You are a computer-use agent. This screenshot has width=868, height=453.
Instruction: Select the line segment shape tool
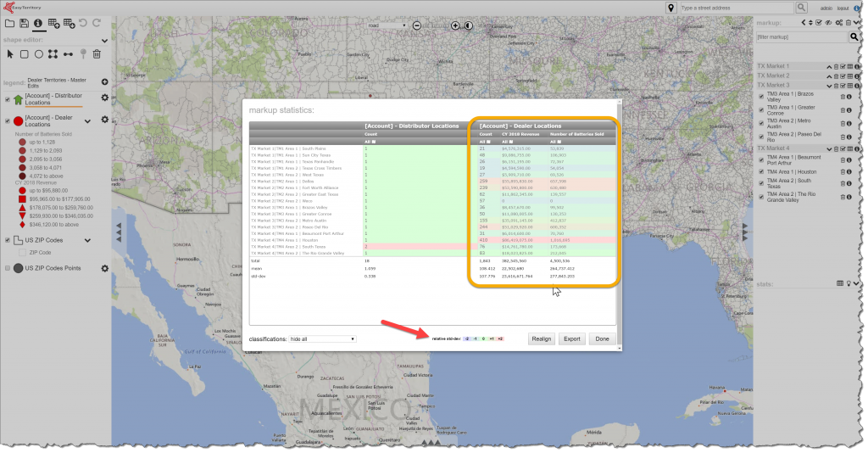pyautogui.click(x=68, y=53)
